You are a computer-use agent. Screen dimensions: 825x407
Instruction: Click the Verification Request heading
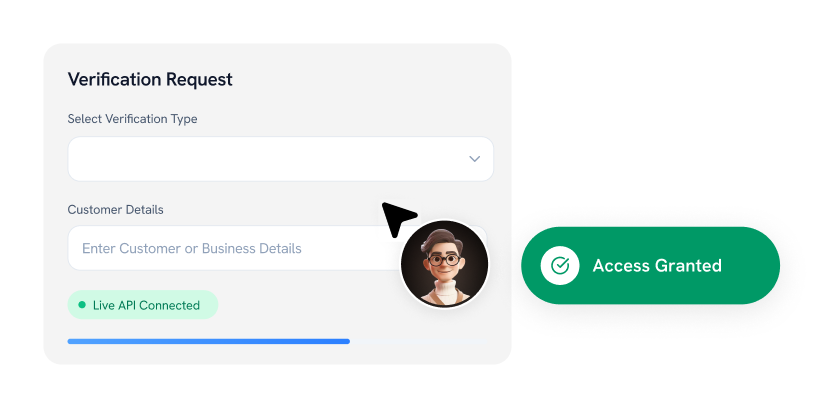(x=150, y=79)
